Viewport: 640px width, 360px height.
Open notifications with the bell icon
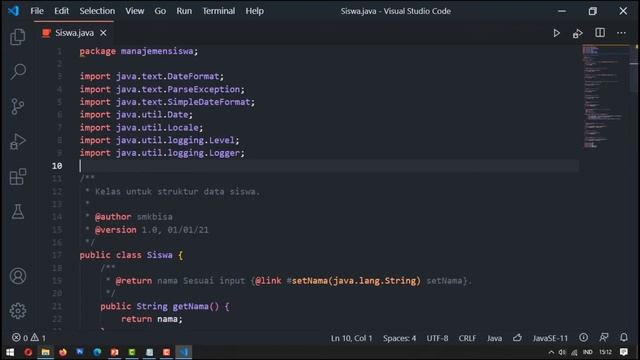click(x=624, y=337)
